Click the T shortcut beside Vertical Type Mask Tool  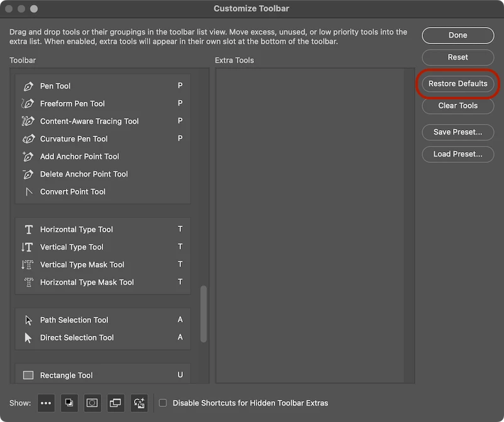(180, 264)
